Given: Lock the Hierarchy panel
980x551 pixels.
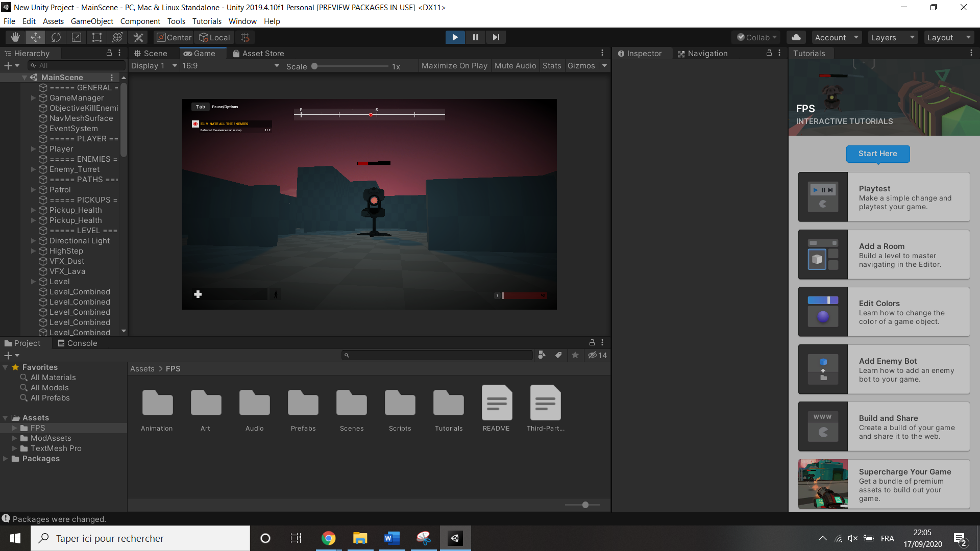Looking at the screenshot, I should point(109,53).
